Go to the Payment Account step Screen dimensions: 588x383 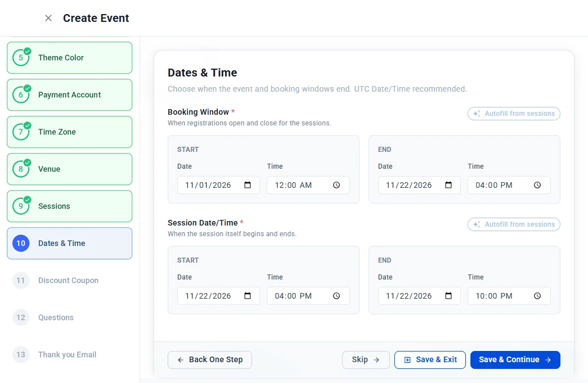[x=69, y=95]
